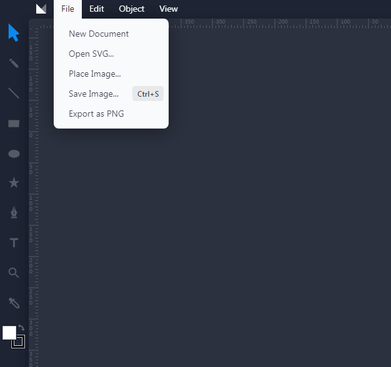Select the Pen path tool
Screen dimensions: 391x367
pos(14,213)
